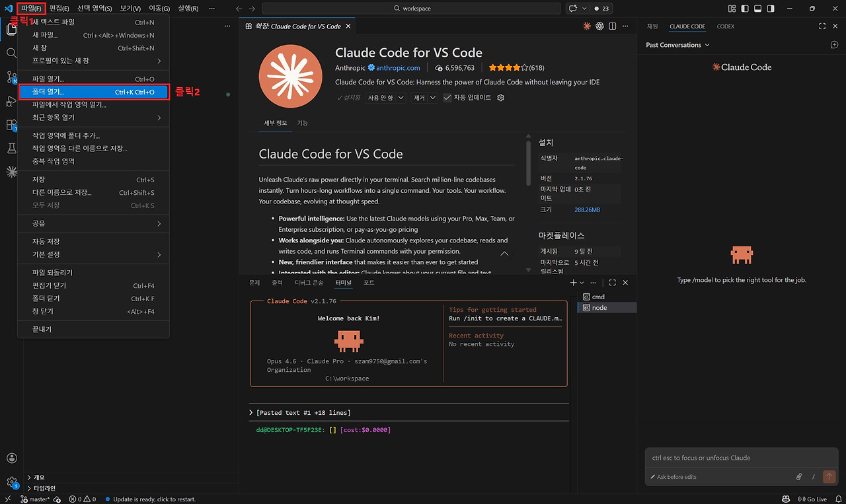Open the 제거 uninstall dropdown arrow
The height and width of the screenshot is (504, 846).
pyautogui.click(x=433, y=98)
